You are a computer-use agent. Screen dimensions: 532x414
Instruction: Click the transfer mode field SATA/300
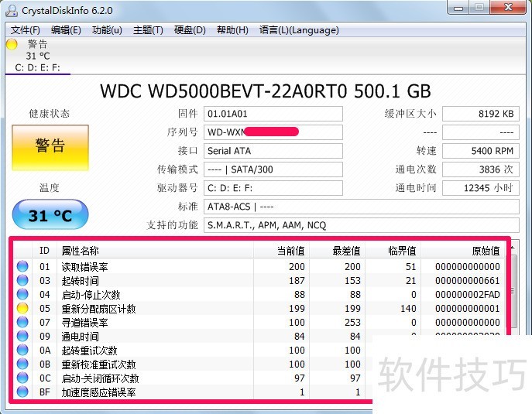pos(273,169)
